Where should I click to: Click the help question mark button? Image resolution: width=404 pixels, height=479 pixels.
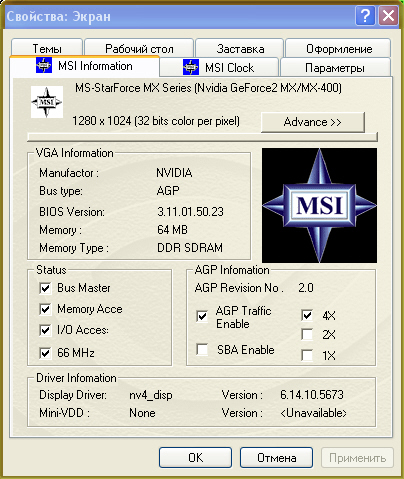point(365,15)
